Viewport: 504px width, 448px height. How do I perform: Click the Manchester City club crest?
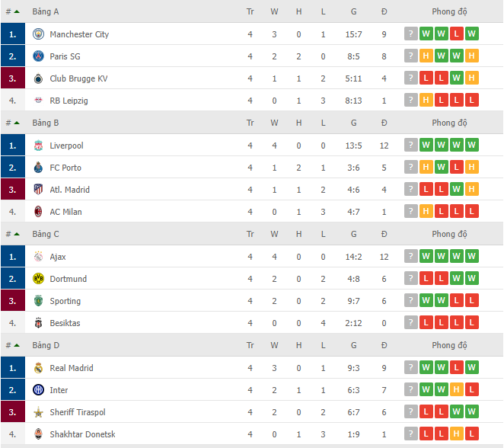[x=38, y=34]
